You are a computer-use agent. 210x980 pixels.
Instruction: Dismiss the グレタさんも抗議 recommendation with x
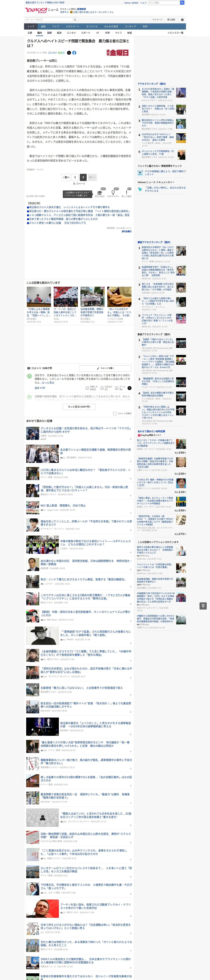(x=131, y=439)
